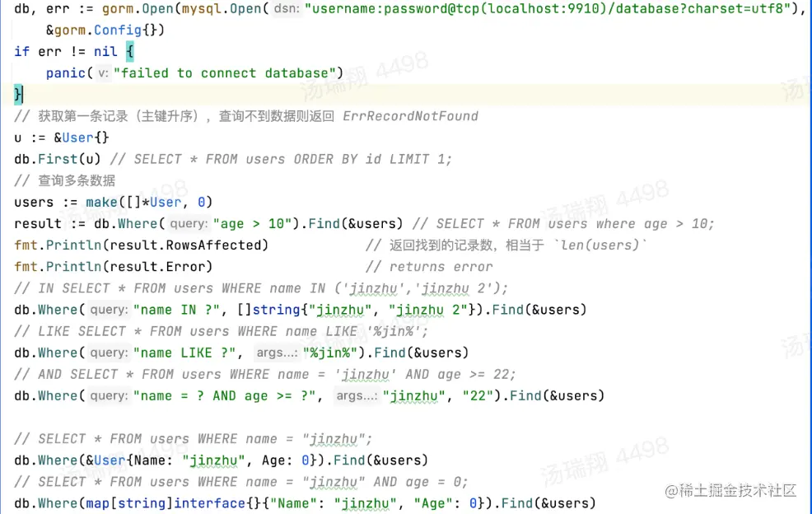Click the "name IN ?" query string

[176, 310]
